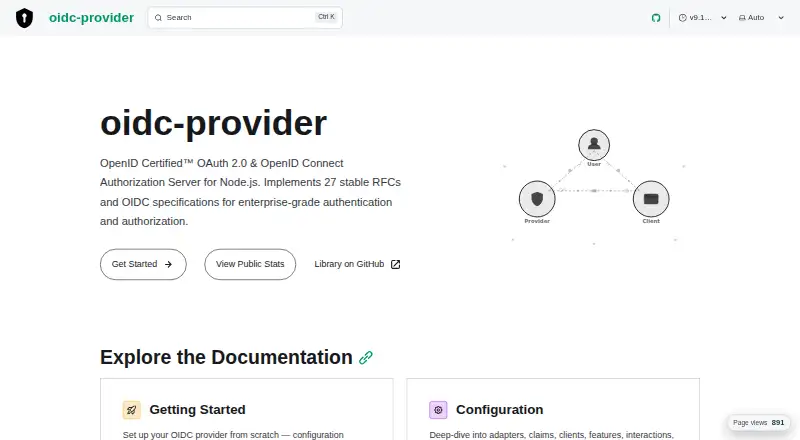Expand the version selector chevron
800x440 pixels.
click(x=723, y=18)
